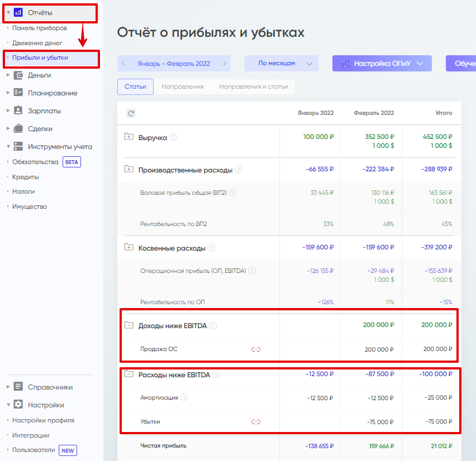Click the Отчёты bar chart icon
Image resolution: width=476 pixels, height=461 pixels.
tap(18, 12)
